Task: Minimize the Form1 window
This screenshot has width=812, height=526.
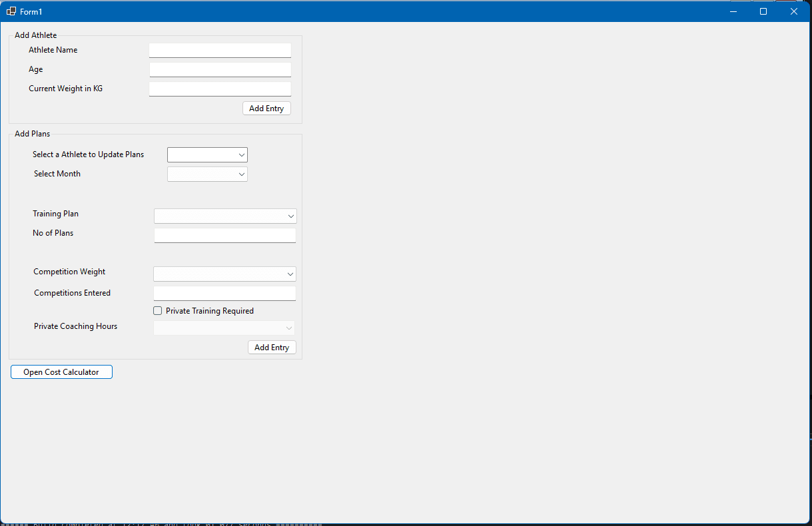Action: click(733, 11)
